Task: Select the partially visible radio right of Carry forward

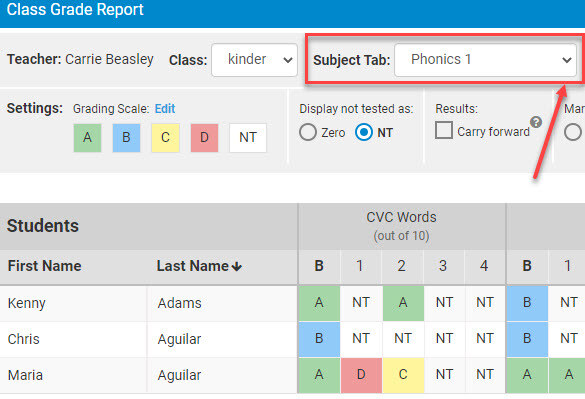Action: (573, 132)
